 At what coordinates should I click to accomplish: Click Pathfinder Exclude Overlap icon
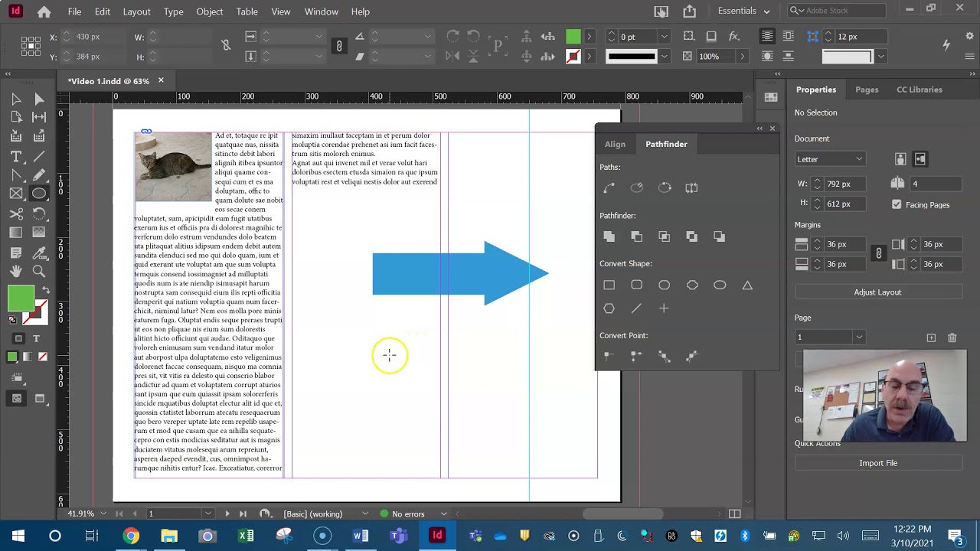coord(691,236)
